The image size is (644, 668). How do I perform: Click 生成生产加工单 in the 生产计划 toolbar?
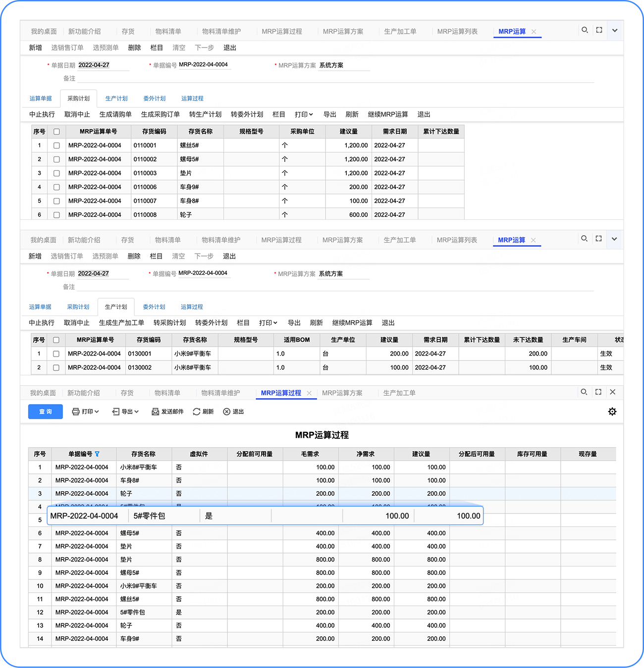pyautogui.click(x=121, y=323)
